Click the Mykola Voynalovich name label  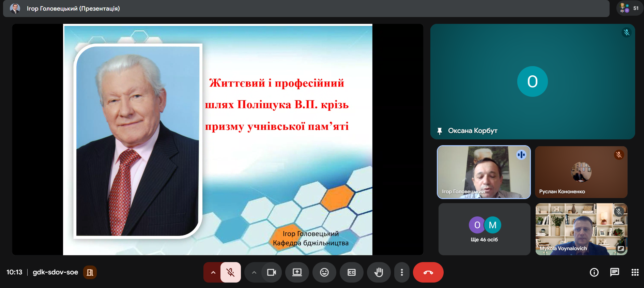point(563,248)
